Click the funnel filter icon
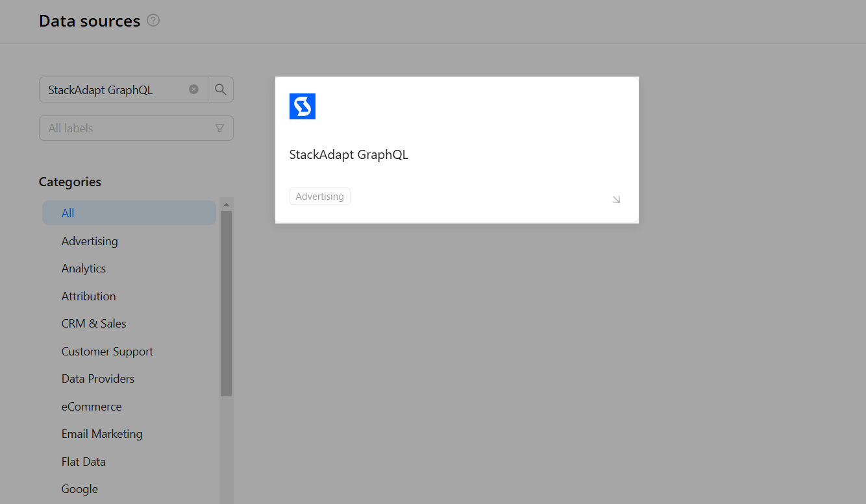Image resolution: width=866 pixels, height=504 pixels. click(x=219, y=128)
